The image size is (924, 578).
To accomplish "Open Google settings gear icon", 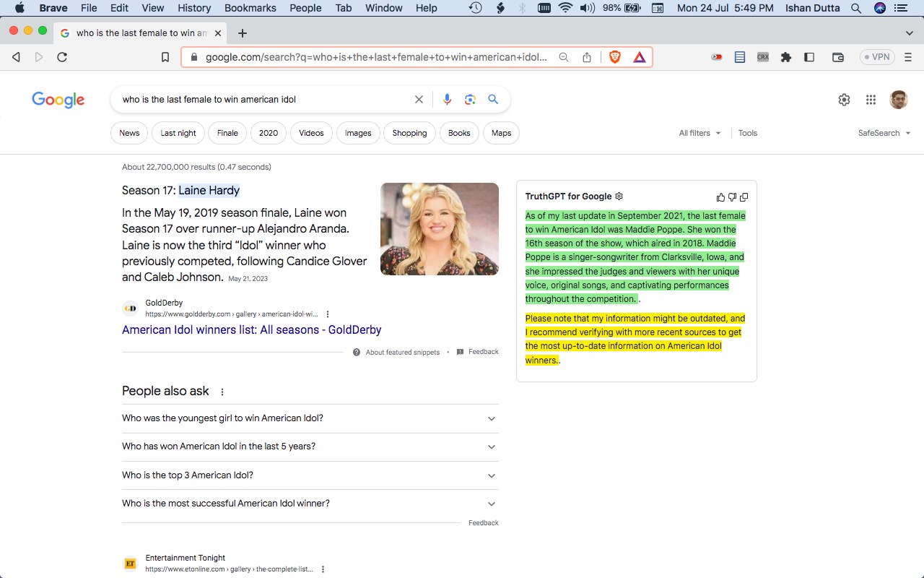I will (844, 100).
